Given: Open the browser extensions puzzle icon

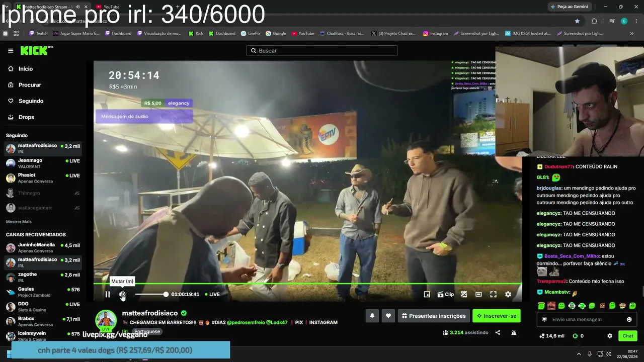Looking at the screenshot, I should click(594, 21).
